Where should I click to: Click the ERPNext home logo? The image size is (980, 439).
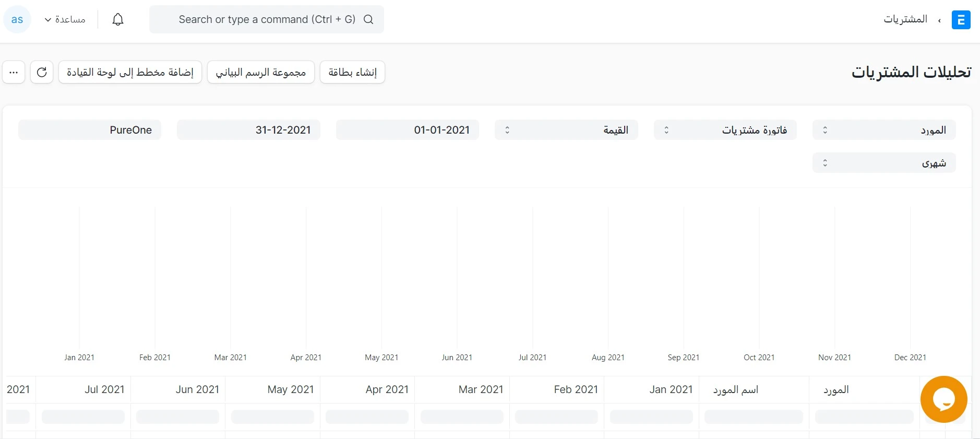[x=961, y=20]
